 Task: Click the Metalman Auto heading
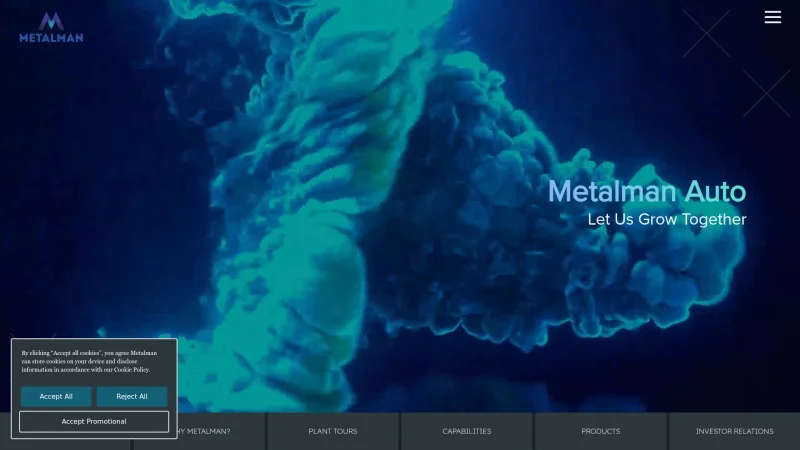tap(647, 191)
